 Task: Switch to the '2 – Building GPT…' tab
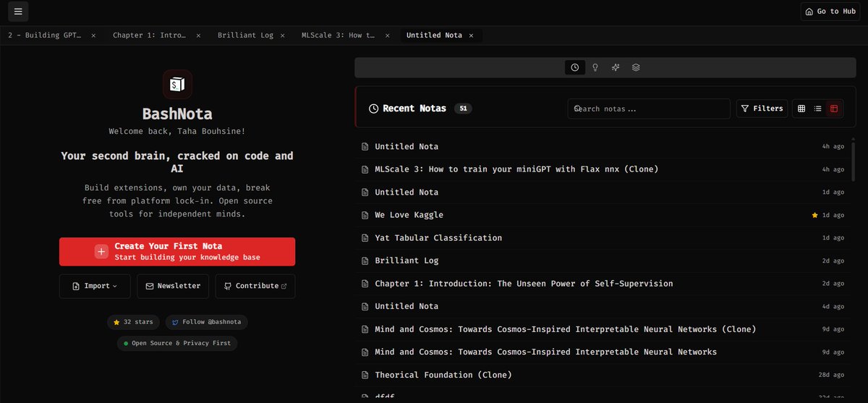tap(45, 35)
